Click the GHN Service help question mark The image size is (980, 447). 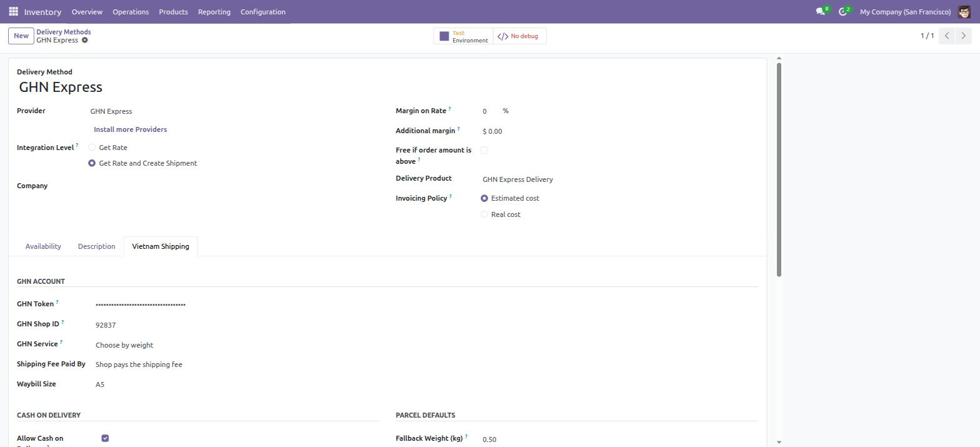(x=61, y=342)
